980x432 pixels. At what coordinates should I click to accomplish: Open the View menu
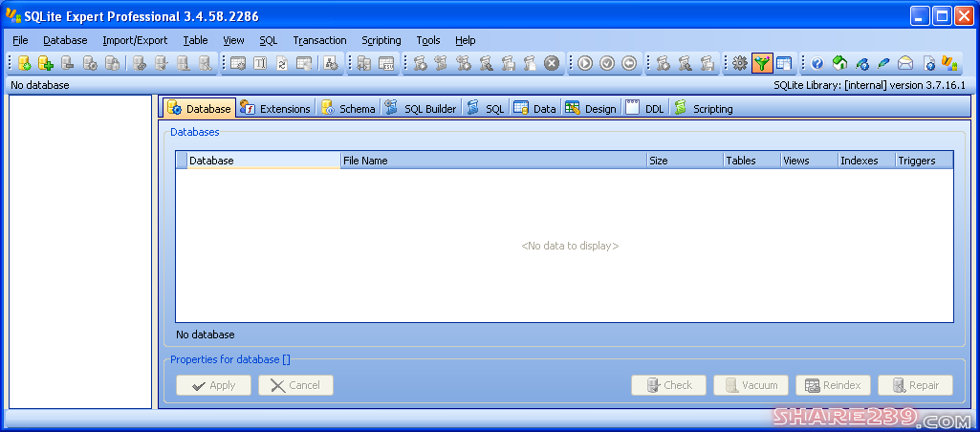coord(233,40)
